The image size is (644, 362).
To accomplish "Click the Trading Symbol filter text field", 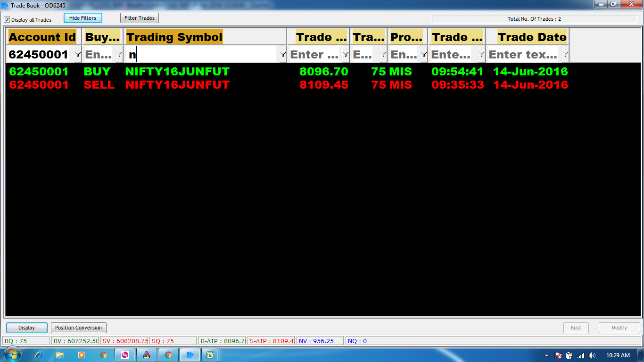I will coord(203,55).
